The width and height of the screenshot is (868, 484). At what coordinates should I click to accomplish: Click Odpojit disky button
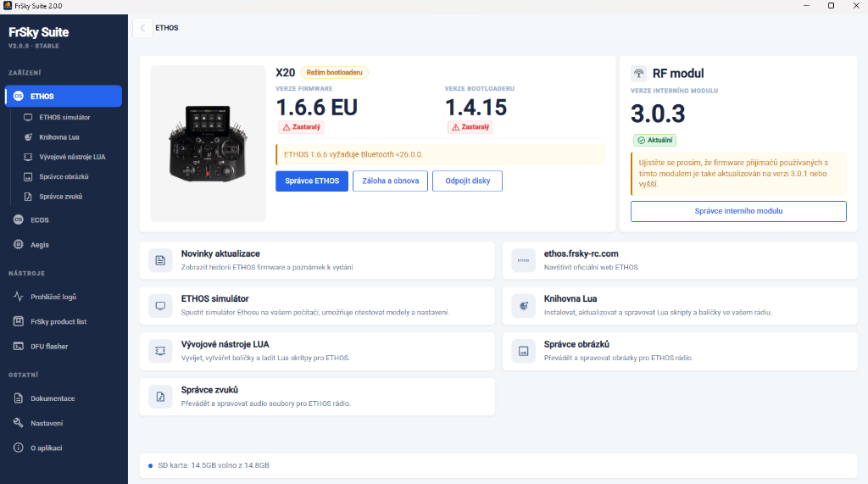(467, 181)
